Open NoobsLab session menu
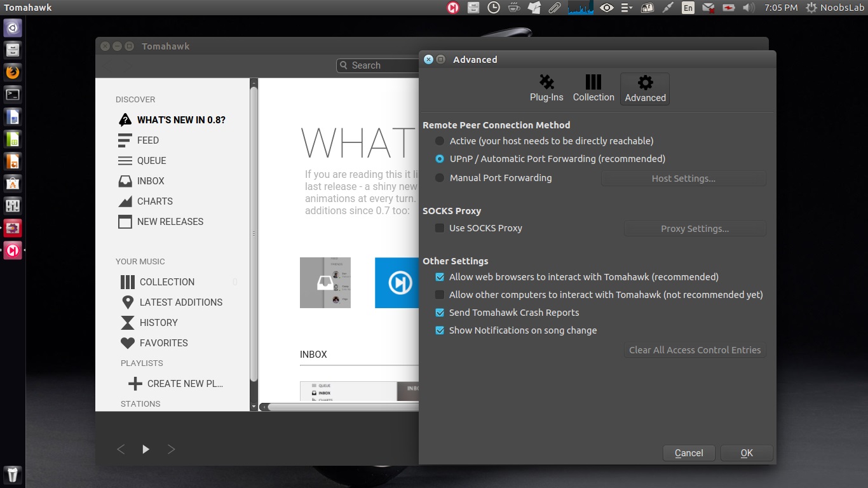The image size is (868, 488). 836,8
